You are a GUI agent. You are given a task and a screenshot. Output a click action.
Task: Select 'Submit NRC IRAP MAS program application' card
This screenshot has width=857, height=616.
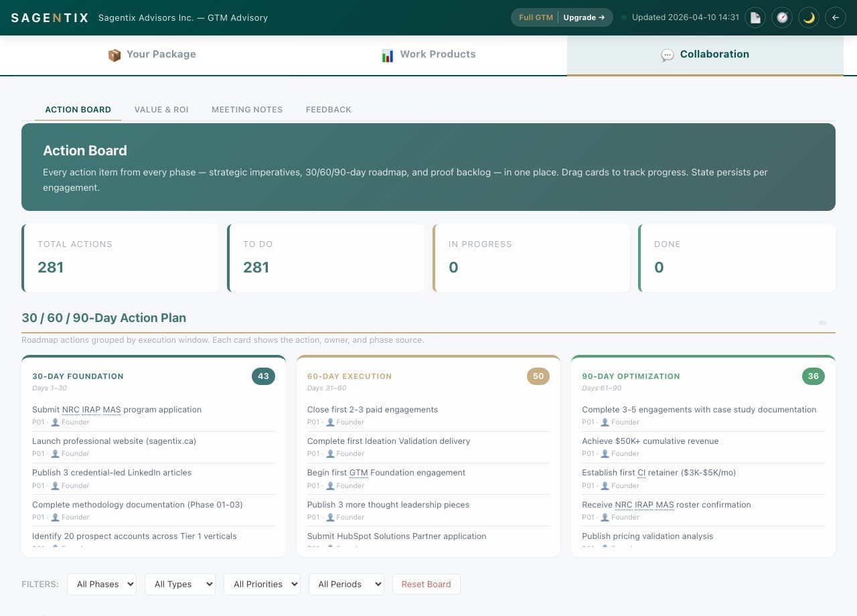[153, 415]
